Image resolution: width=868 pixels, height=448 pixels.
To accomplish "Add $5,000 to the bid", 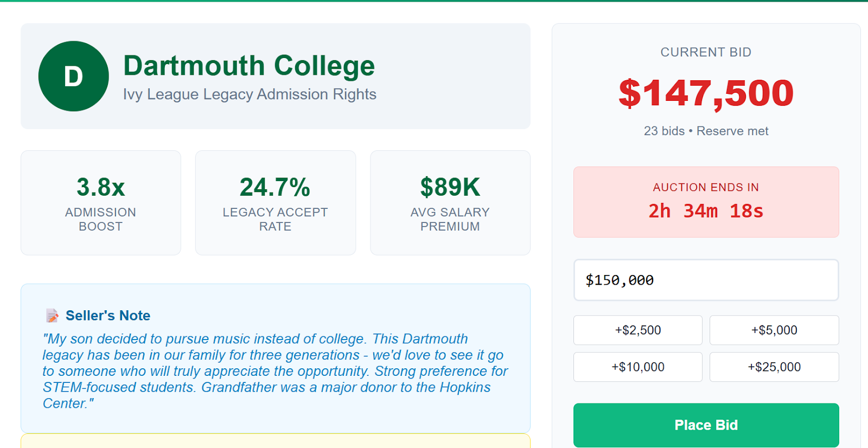I will click(774, 330).
